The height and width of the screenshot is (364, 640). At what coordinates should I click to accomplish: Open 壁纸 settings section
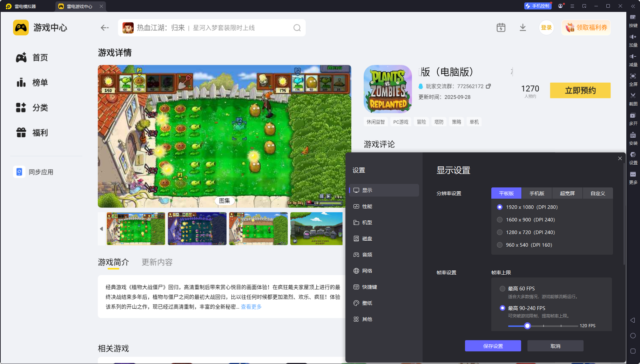click(x=384, y=303)
